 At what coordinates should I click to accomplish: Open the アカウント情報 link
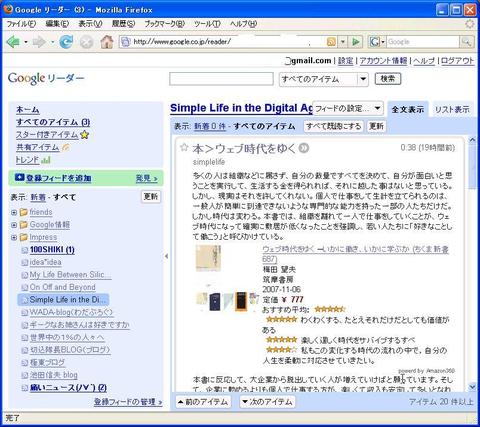tap(383, 61)
